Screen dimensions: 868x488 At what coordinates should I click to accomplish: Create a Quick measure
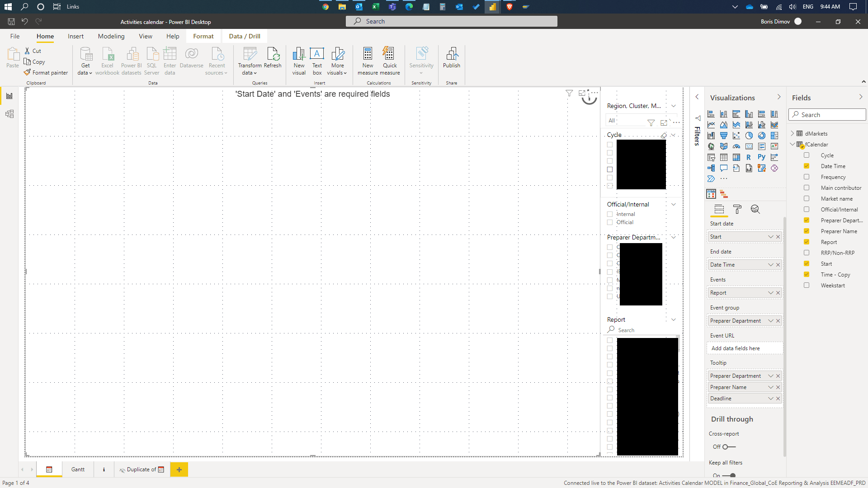390,61
